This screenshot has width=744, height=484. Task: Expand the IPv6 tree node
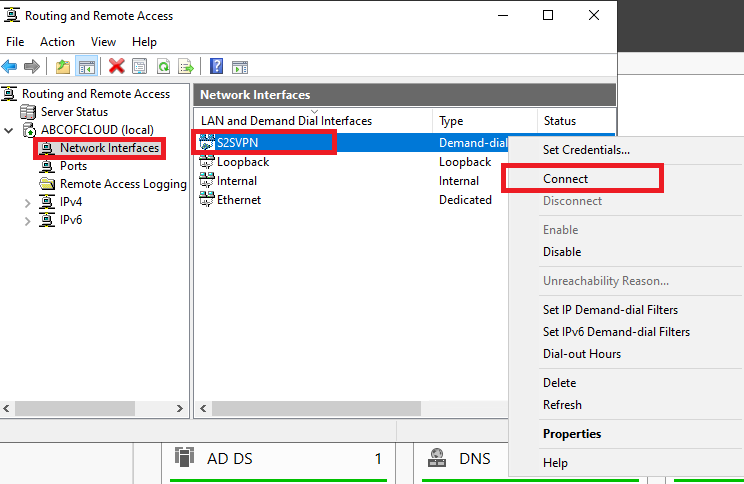point(28,220)
